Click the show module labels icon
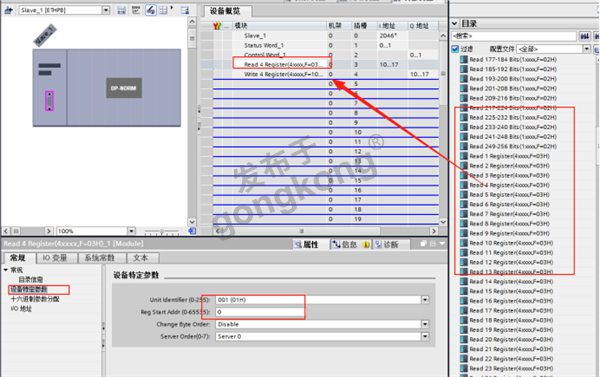The image size is (600, 377). (121, 10)
